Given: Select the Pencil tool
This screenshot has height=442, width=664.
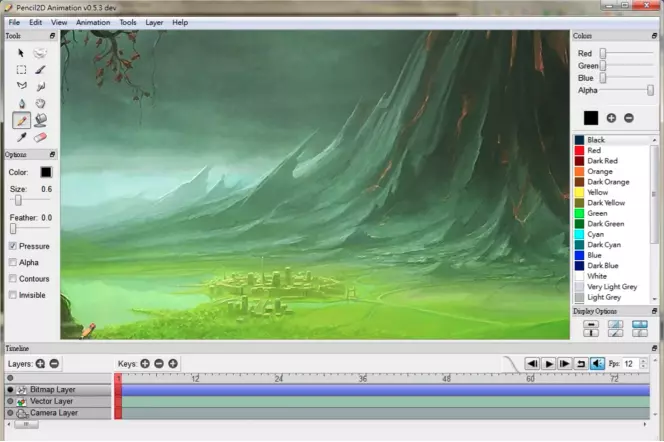Looking at the screenshot, I should [x=21, y=121].
